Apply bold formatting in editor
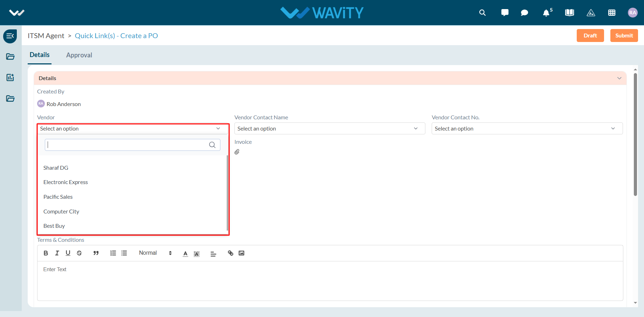The image size is (644, 317). click(46, 253)
